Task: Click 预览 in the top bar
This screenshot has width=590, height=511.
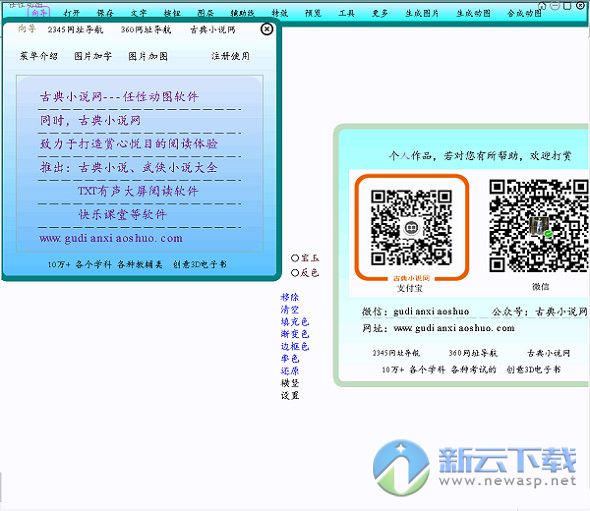Action: tap(313, 13)
